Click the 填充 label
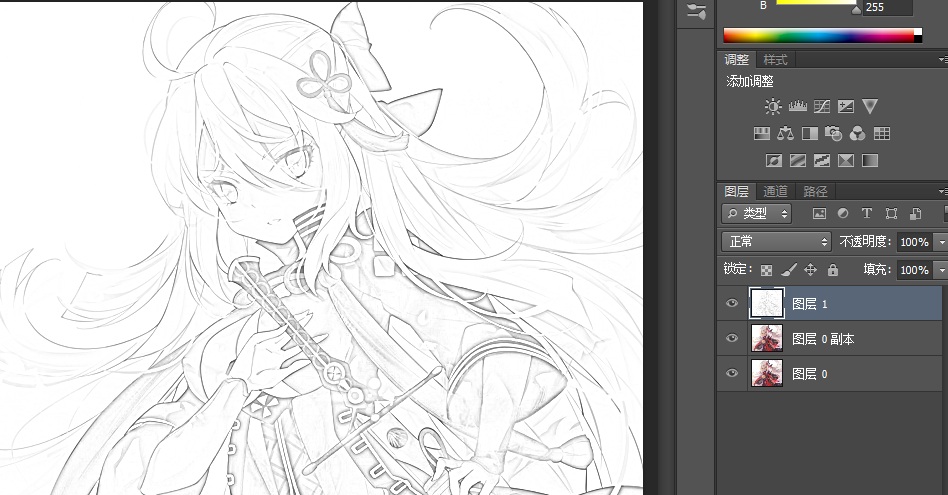Viewport: 948px width, 495px height. tap(878, 269)
